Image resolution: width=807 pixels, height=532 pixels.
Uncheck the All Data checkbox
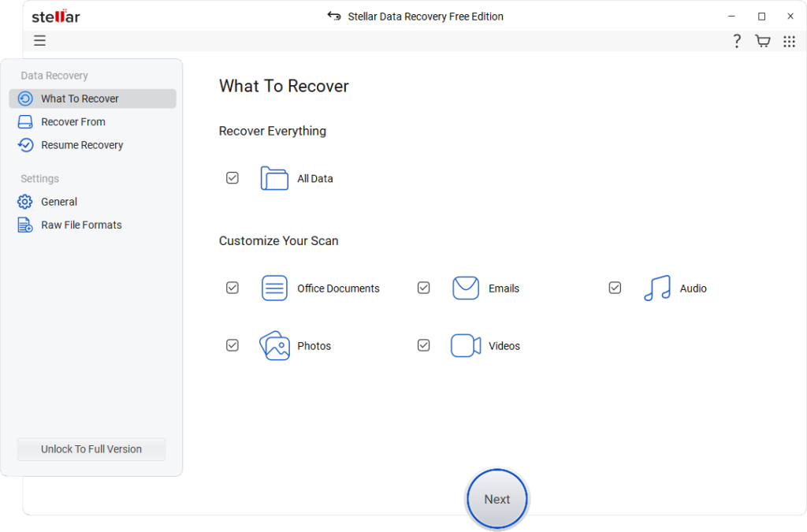click(232, 178)
